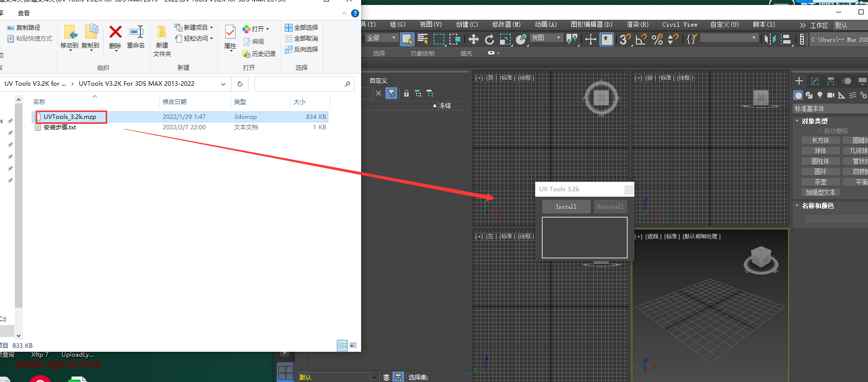Image resolution: width=868 pixels, height=382 pixels.
Task: Open the 修改器(M) menu
Action: 506,24
